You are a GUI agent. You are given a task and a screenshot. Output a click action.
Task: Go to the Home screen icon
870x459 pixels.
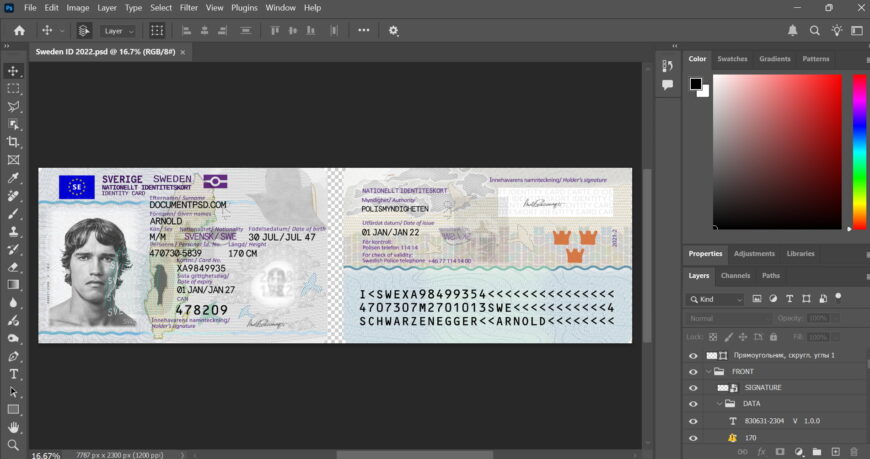(19, 31)
